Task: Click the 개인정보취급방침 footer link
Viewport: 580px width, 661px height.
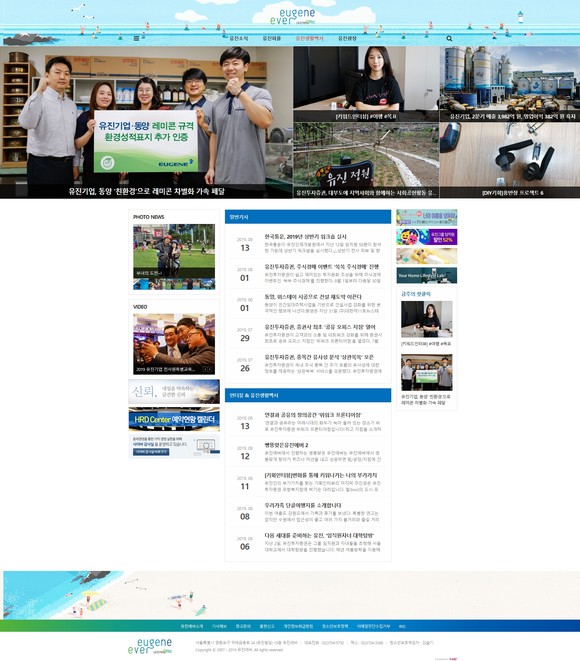Action: click(298, 626)
